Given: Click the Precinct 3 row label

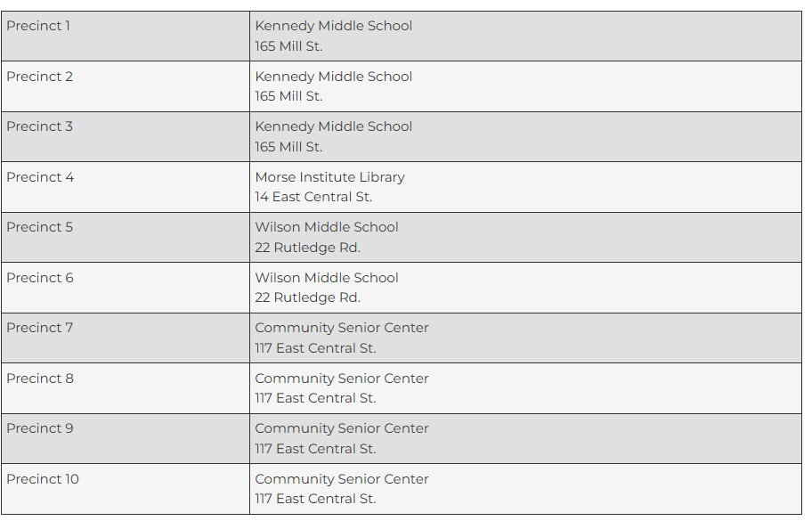Looking at the screenshot, I should coord(40,126).
